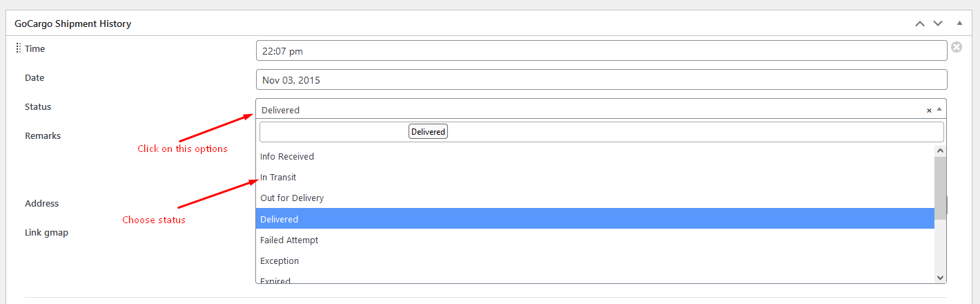
Task: Click the Time field showing 22:07 pm
Action: [601, 50]
